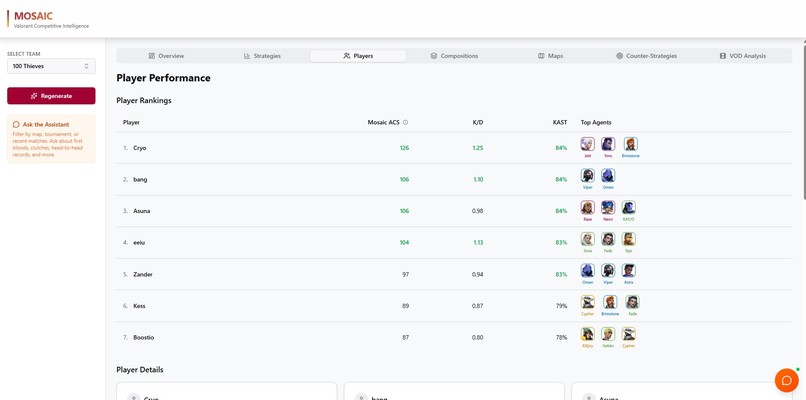Click the K/D column header

pos(478,122)
